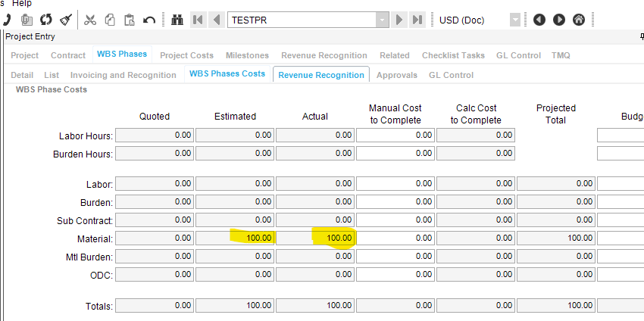Click the Cut scissors icon
Screen dimensions: 644x321
tap(91, 20)
